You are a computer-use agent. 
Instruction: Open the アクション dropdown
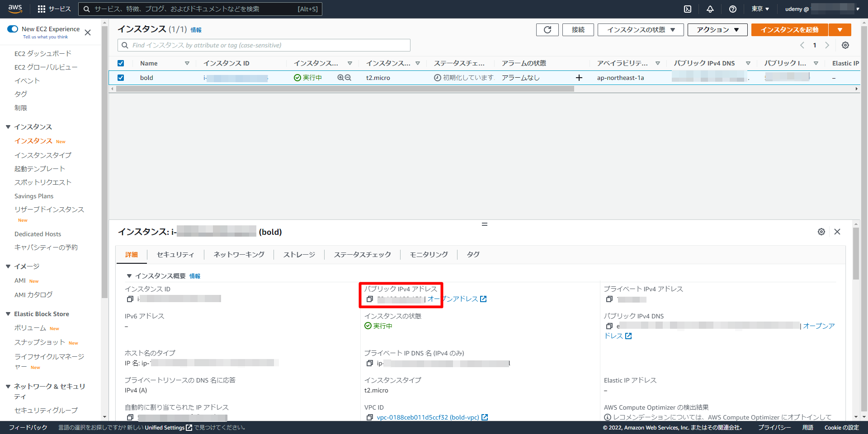[717, 30]
